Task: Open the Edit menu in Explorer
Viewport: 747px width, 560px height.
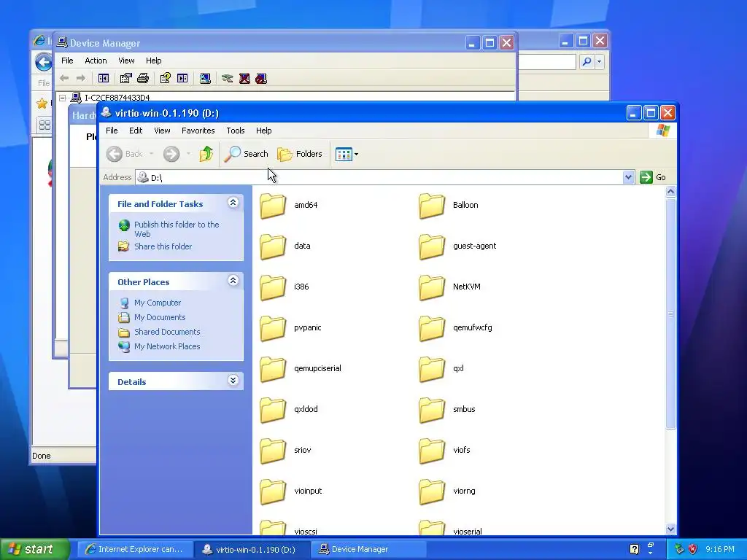Action: 136,131
